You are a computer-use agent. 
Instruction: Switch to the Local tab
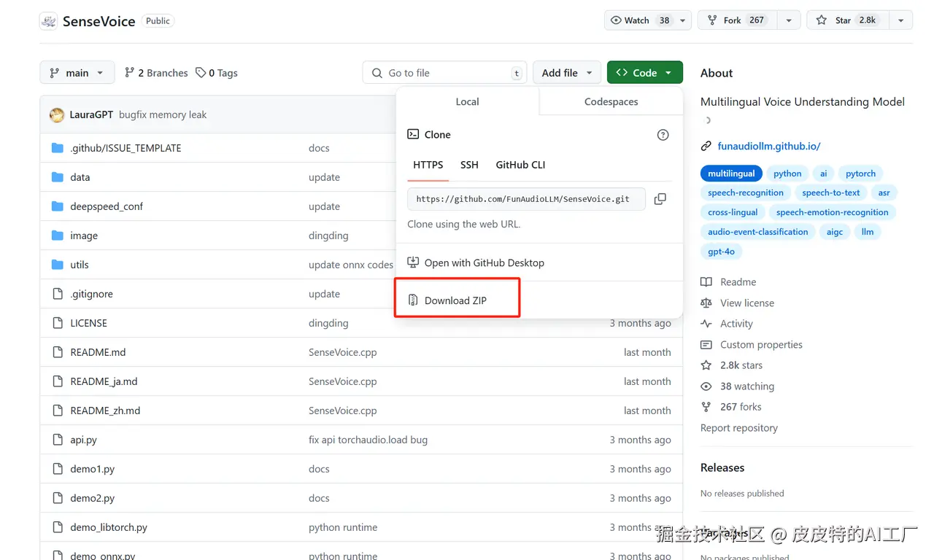467,101
